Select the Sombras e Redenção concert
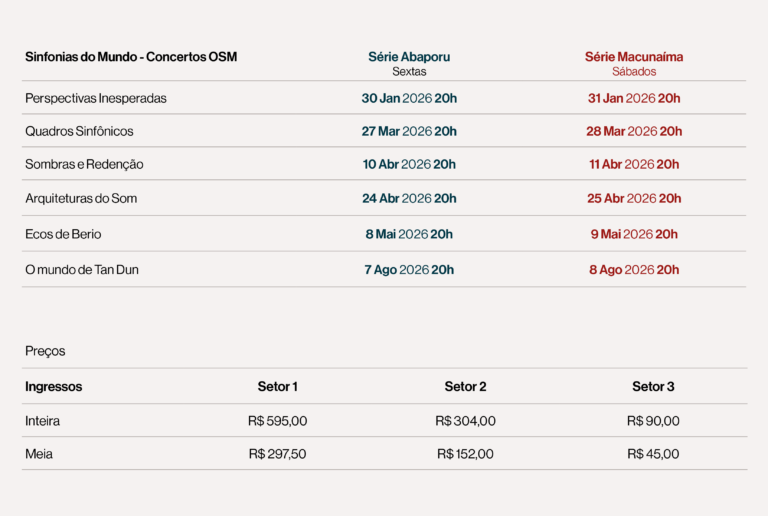Screen dimensions: 768x516 84,164
